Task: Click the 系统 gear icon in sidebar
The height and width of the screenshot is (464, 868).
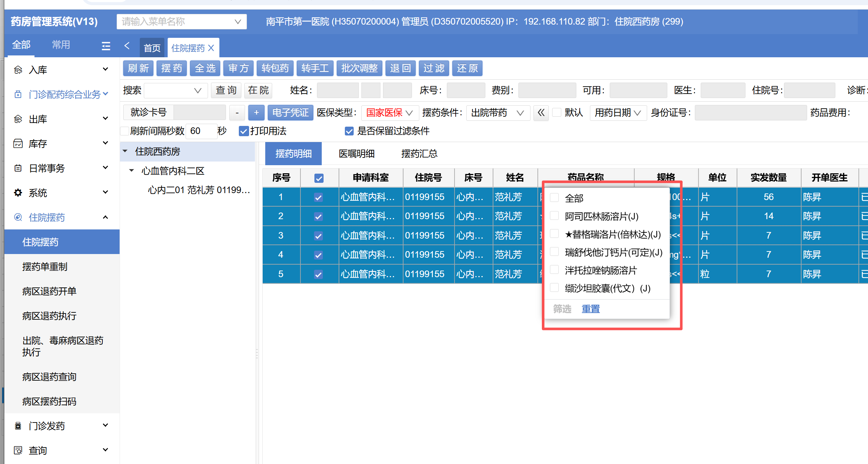Action: click(x=18, y=193)
